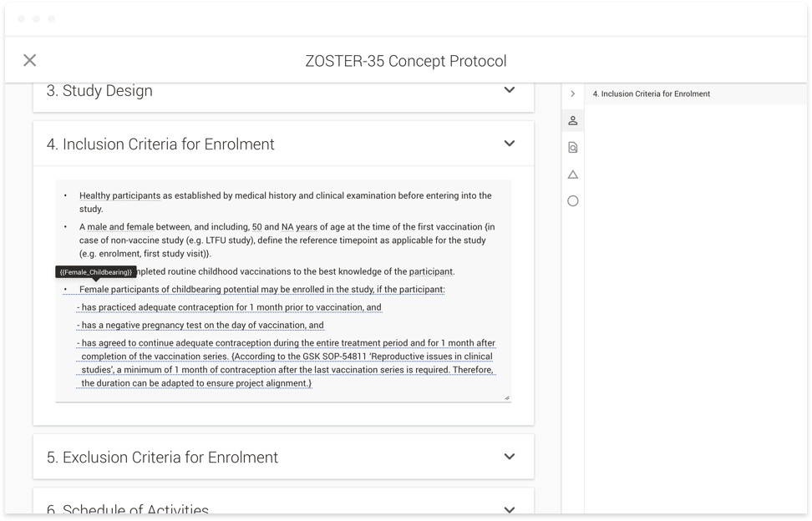
Task: Close the ZOSTER-35 Concept Protocol document
Action: [x=29, y=61]
